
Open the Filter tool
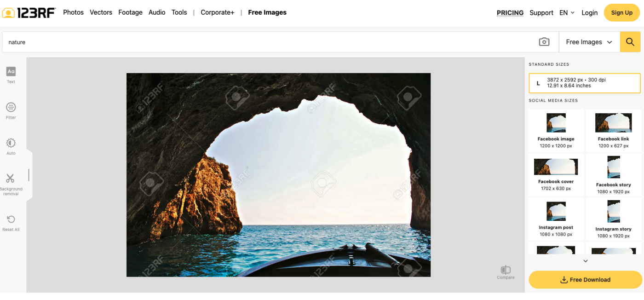[x=11, y=107]
